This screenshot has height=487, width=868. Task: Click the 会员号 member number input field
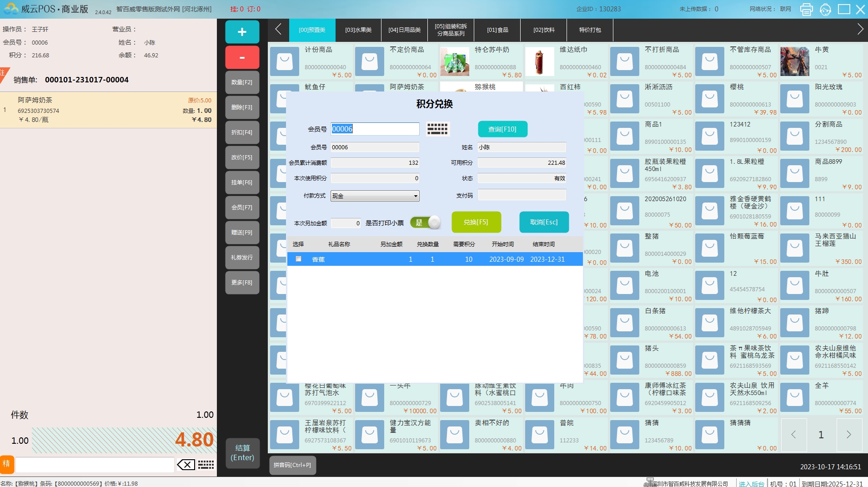coord(375,129)
